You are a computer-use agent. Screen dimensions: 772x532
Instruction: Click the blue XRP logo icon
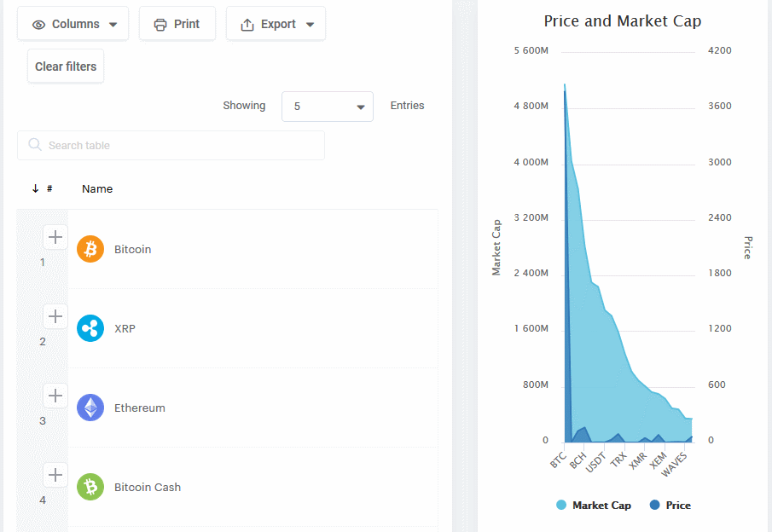(90, 328)
